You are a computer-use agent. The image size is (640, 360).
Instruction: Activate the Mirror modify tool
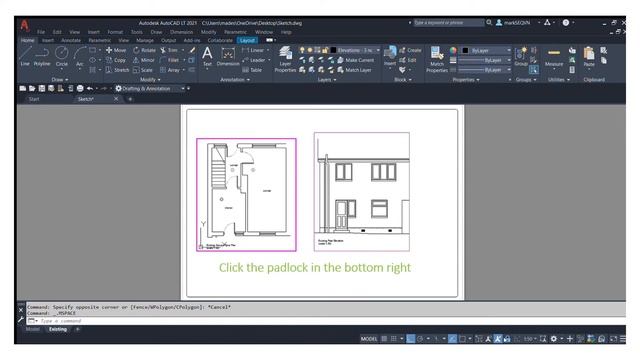tap(144, 60)
